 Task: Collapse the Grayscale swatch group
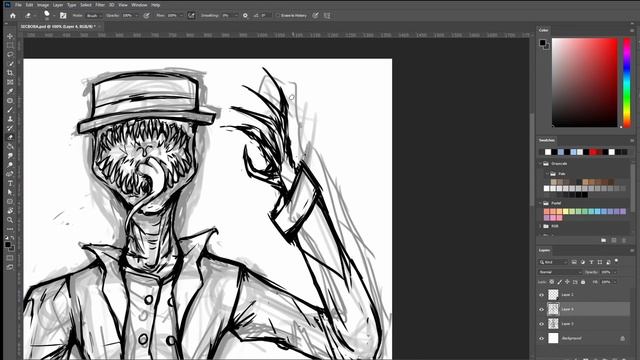540,164
